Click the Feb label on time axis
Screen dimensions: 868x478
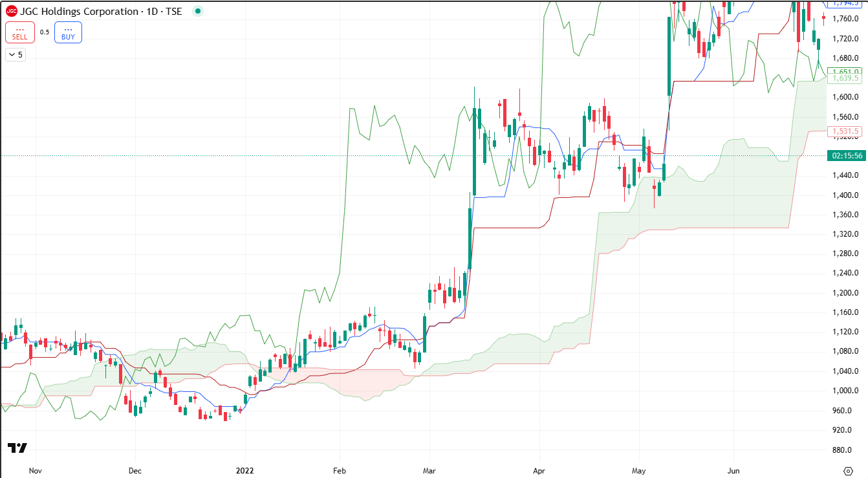click(x=340, y=470)
